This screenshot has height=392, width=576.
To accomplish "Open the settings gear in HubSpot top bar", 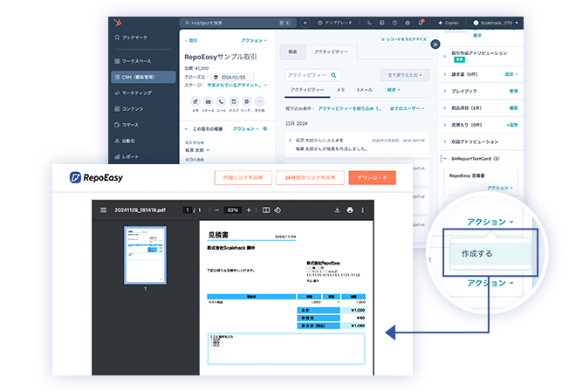I will click(x=408, y=23).
